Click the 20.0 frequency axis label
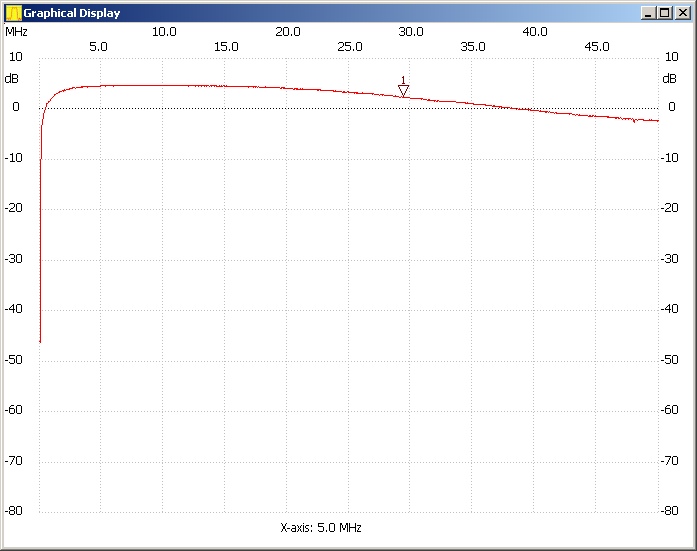 [x=288, y=32]
